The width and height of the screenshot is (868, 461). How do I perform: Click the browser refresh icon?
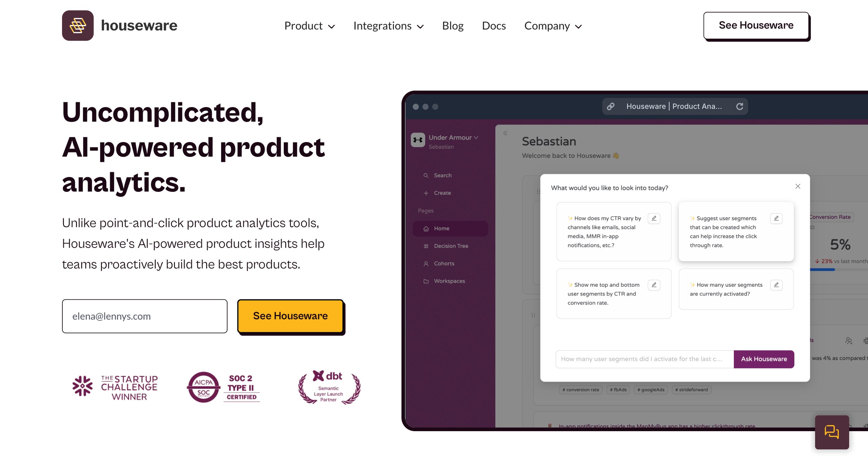pyautogui.click(x=741, y=106)
